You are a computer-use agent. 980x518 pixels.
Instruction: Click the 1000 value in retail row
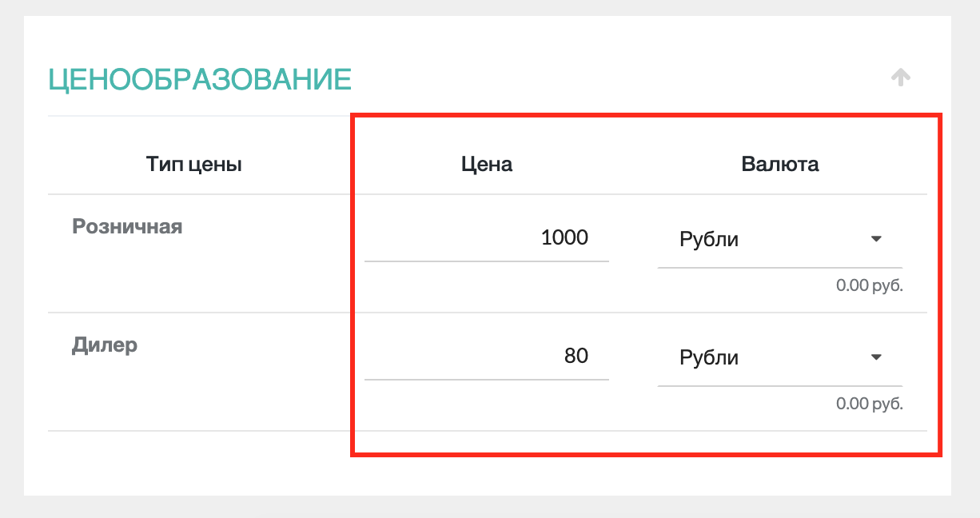(x=564, y=237)
